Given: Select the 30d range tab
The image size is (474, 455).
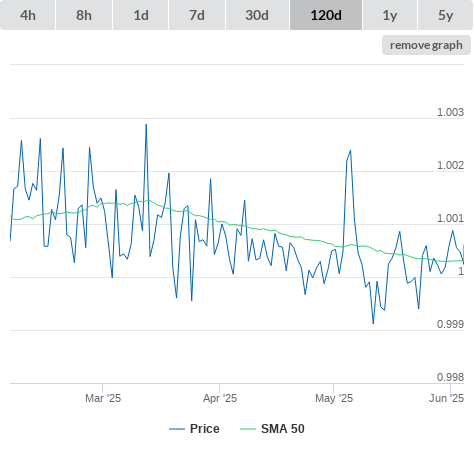Looking at the screenshot, I should pos(257,15).
